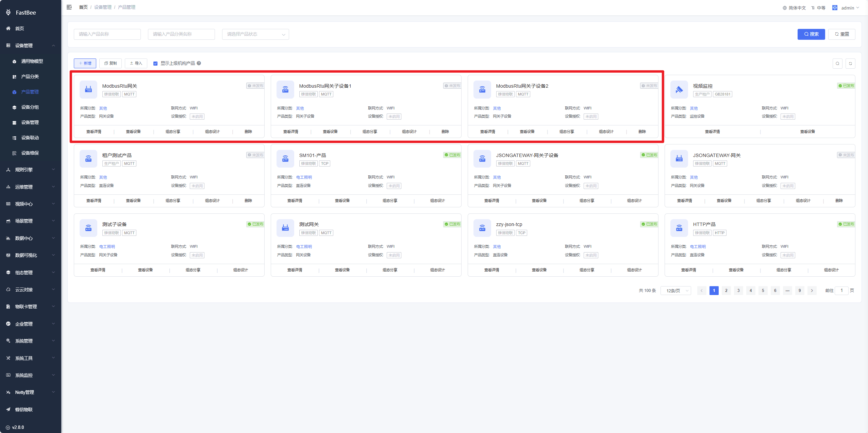Toggle the 显示上级机构产品 checkbox
Image resolution: width=868 pixels, height=433 pixels.
pos(155,64)
